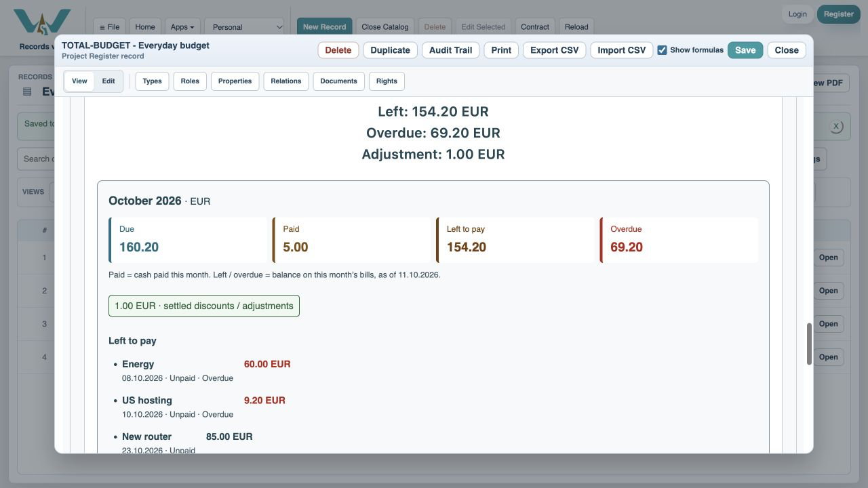Click the Contract toolbar button
Image resolution: width=868 pixels, height=488 pixels.
coord(535,27)
